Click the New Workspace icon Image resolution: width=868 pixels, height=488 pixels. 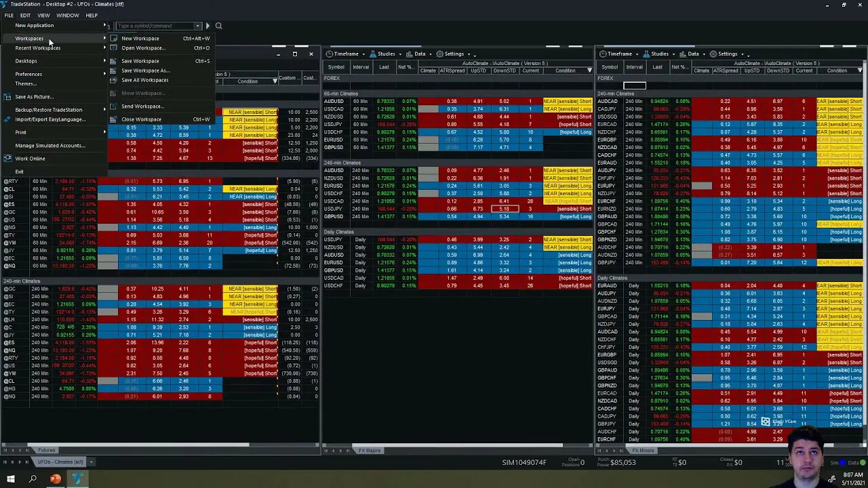click(x=115, y=39)
